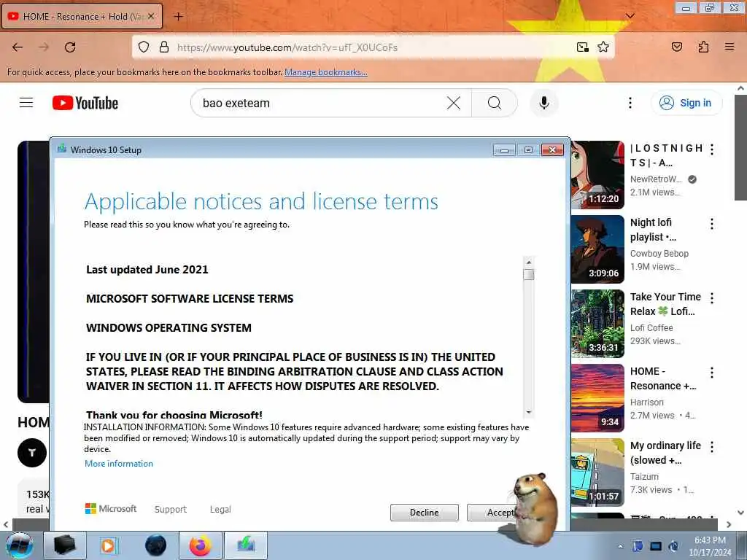The height and width of the screenshot is (560, 747).
Task: Go back using the browser back arrow
Action: click(x=18, y=47)
